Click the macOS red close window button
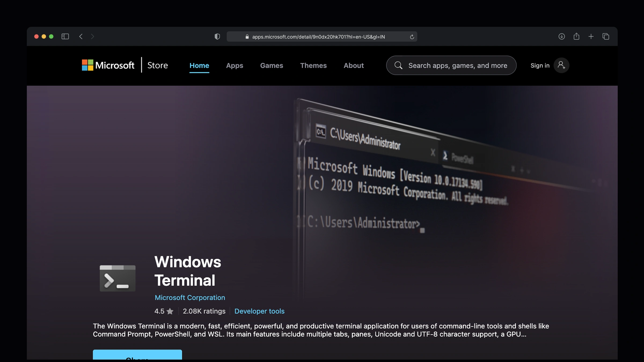 click(36, 36)
